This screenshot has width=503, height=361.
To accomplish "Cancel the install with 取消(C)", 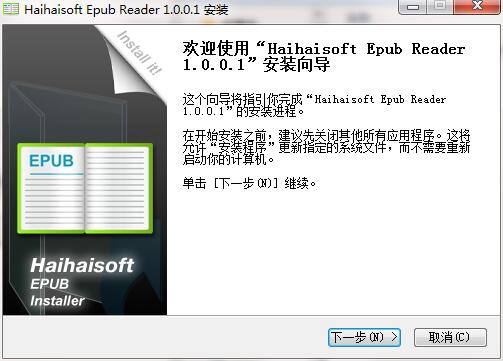I will coord(450,337).
